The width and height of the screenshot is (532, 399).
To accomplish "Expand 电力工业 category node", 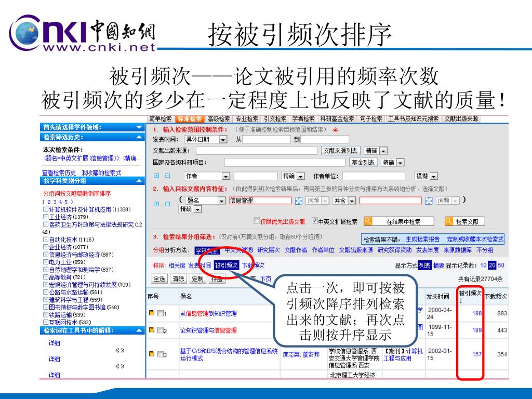I will pos(46,262).
